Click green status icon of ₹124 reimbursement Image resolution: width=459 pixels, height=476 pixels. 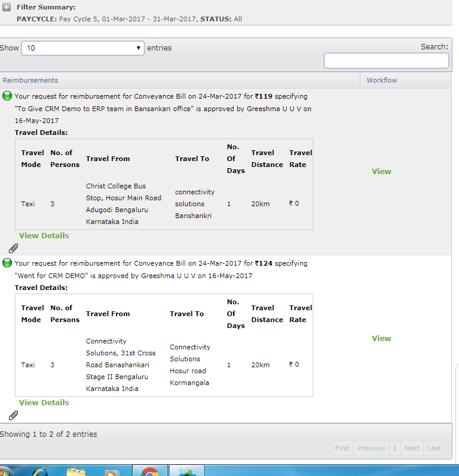tap(7, 263)
